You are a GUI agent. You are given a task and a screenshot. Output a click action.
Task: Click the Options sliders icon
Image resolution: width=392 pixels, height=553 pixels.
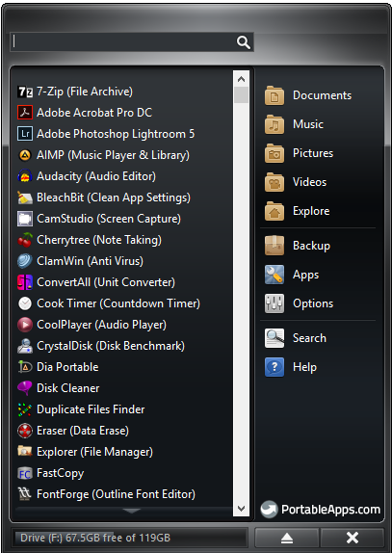(274, 303)
